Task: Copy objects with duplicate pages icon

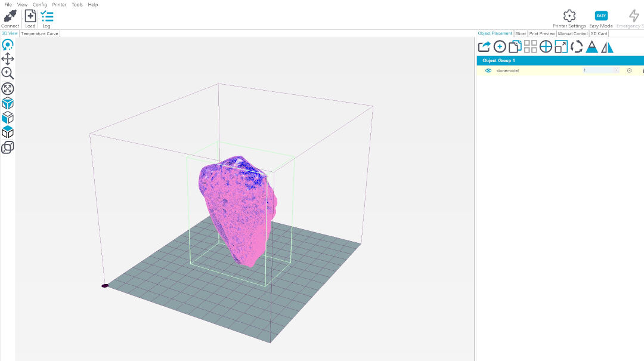Action: (x=515, y=47)
